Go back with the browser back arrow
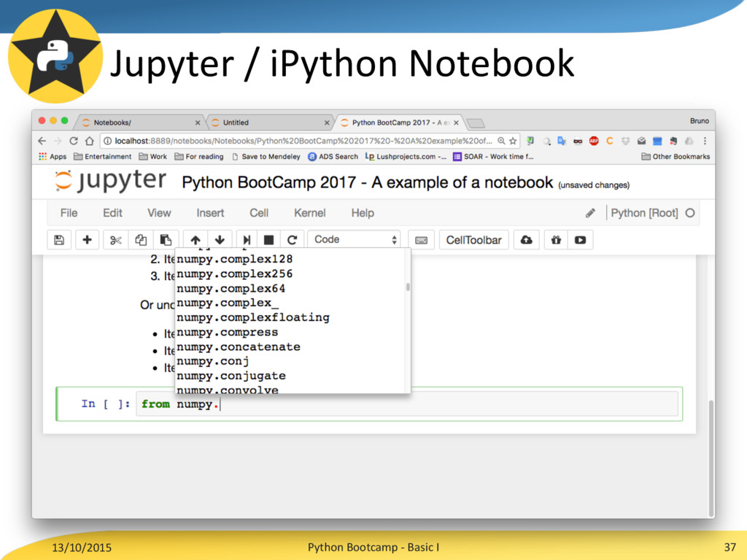747x560 pixels. pyautogui.click(x=42, y=141)
